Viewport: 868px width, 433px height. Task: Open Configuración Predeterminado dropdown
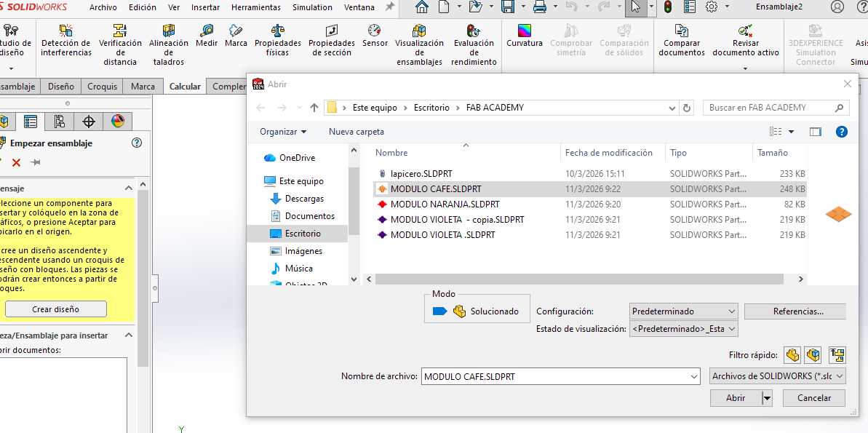[x=684, y=311]
